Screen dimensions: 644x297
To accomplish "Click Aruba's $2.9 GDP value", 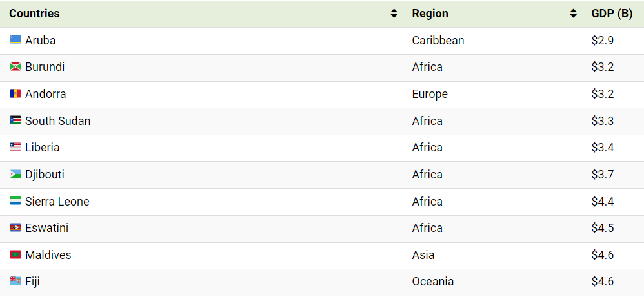I will (x=603, y=40).
